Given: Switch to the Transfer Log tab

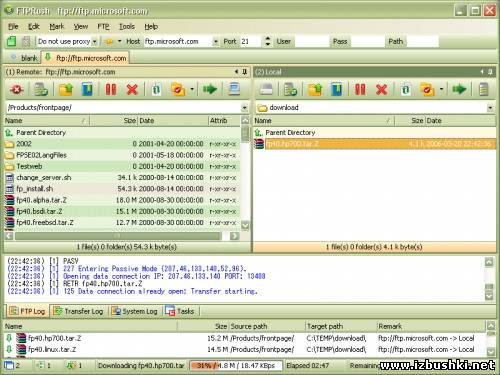Looking at the screenshot, I should point(79,311).
